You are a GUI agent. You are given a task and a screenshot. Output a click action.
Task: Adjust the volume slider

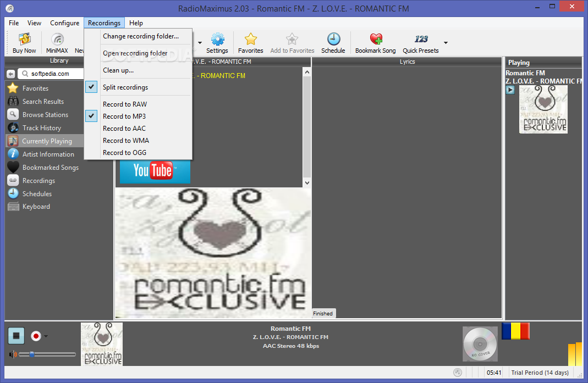pyautogui.click(x=47, y=354)
